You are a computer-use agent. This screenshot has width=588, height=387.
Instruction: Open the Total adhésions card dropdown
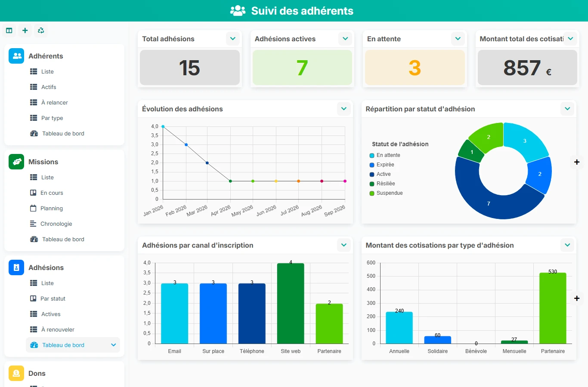click(x=233, y=39)
